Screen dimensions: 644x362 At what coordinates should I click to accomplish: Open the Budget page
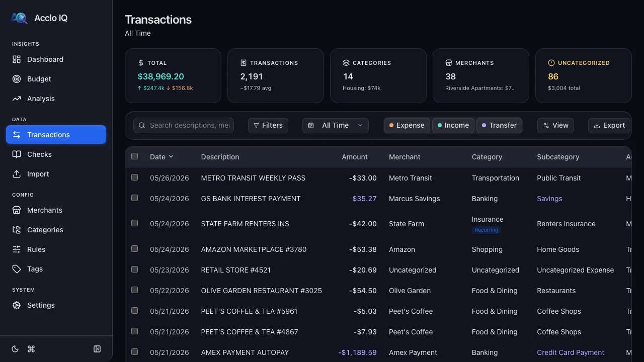click(x=56, y=79)
